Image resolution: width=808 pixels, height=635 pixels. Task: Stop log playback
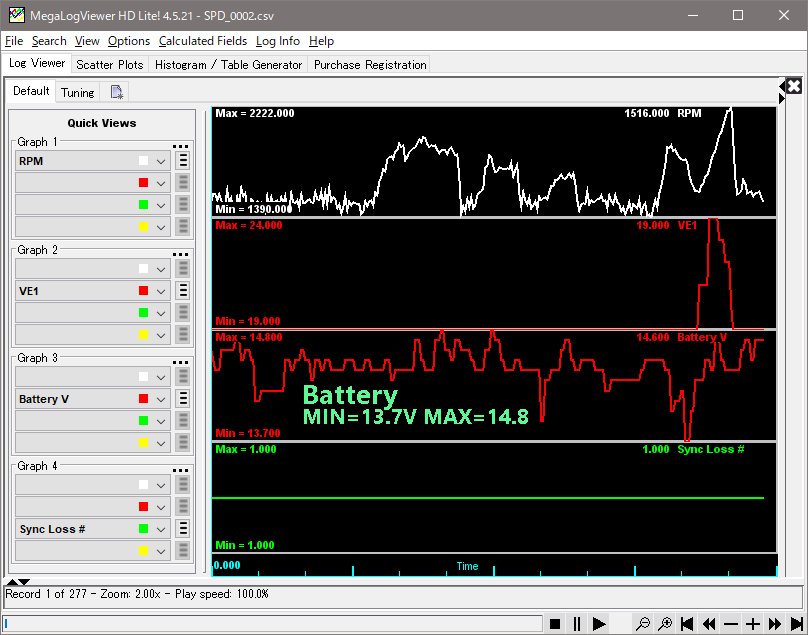point(554,624)
